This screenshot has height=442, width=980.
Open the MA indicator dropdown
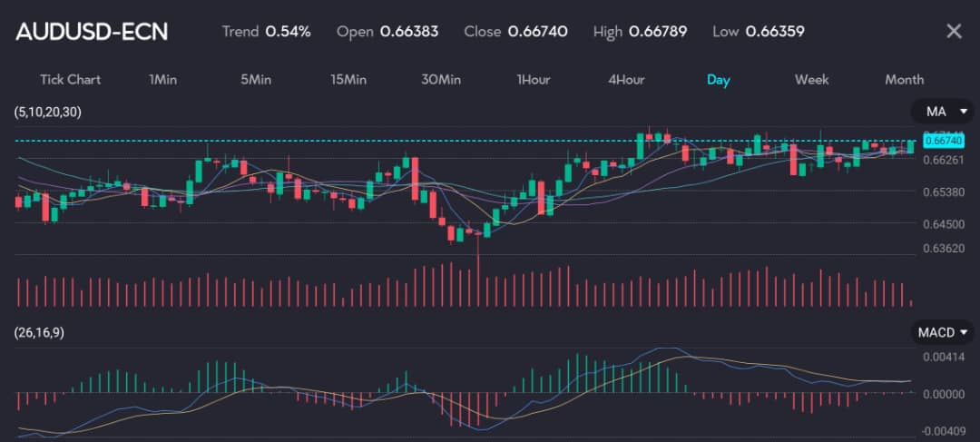[x=944, y=112]
